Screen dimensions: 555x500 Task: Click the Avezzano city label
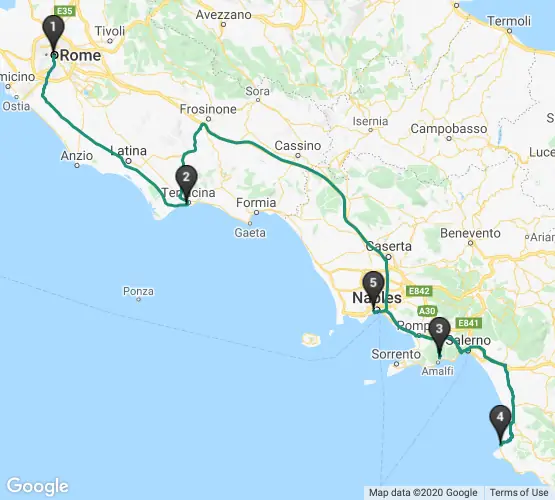coord(224,15)
